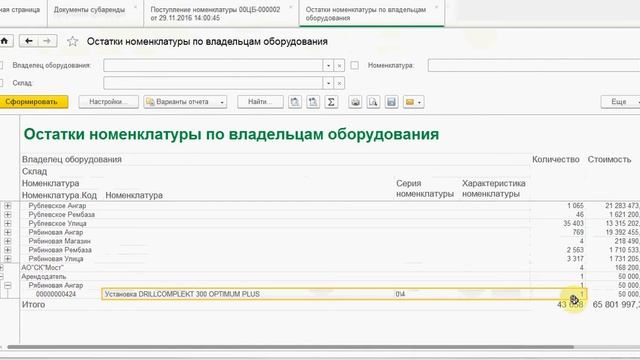Select АО"СК"Мост" row
The width and height of the screenshot is (640, 360).
point(42,268)
